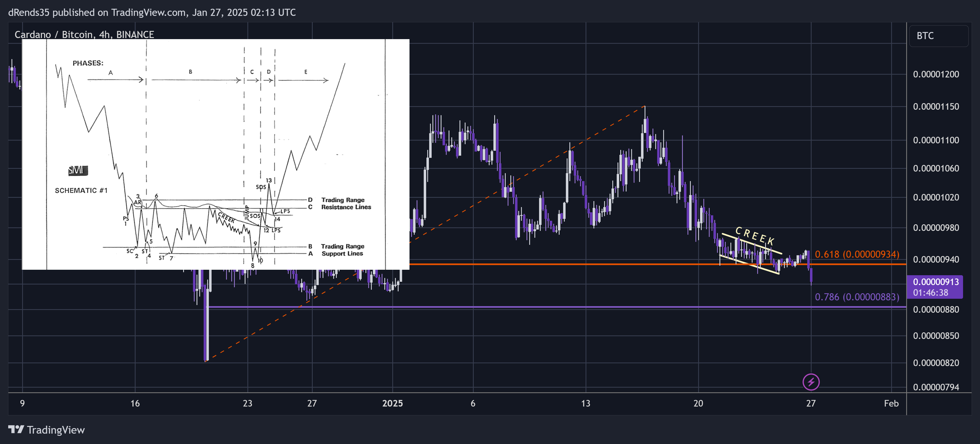The image size is (980, 444).
Task: Click the purple '0.786 (0.00000883)' Fibonacci label
Action: pos(857,297)
